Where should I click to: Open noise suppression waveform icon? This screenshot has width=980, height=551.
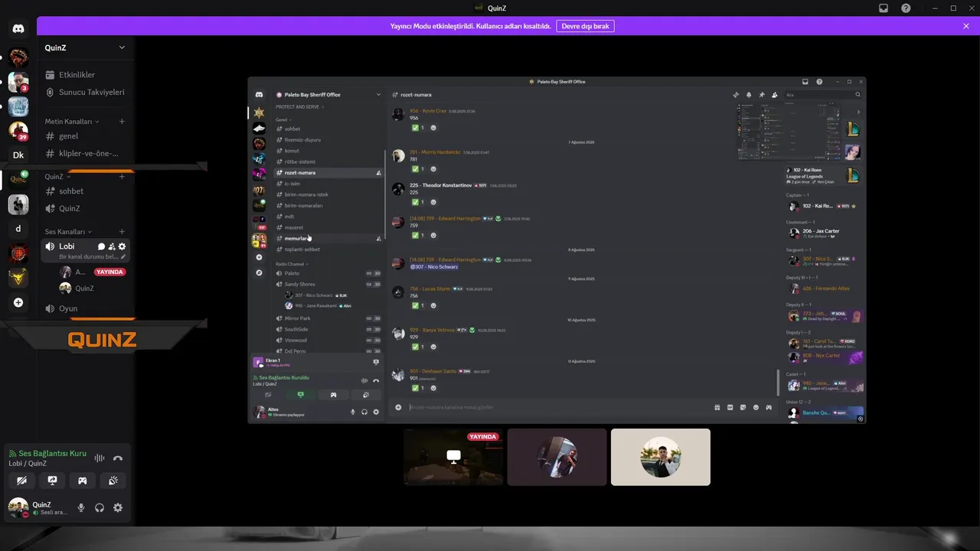coord(100,458)
